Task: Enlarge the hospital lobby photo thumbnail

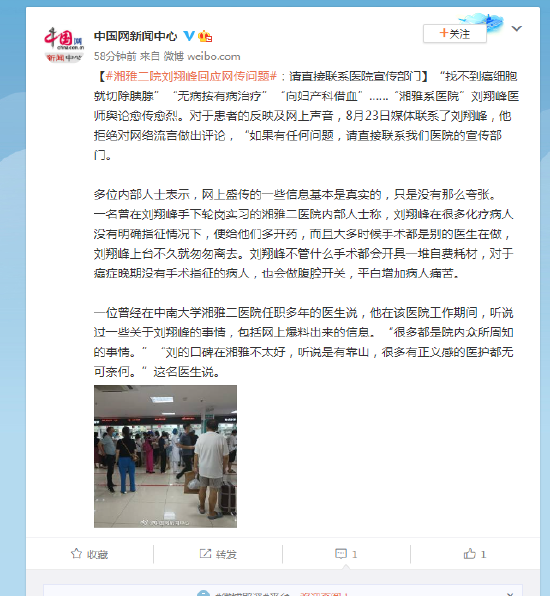Action: (x=165, y=456)
